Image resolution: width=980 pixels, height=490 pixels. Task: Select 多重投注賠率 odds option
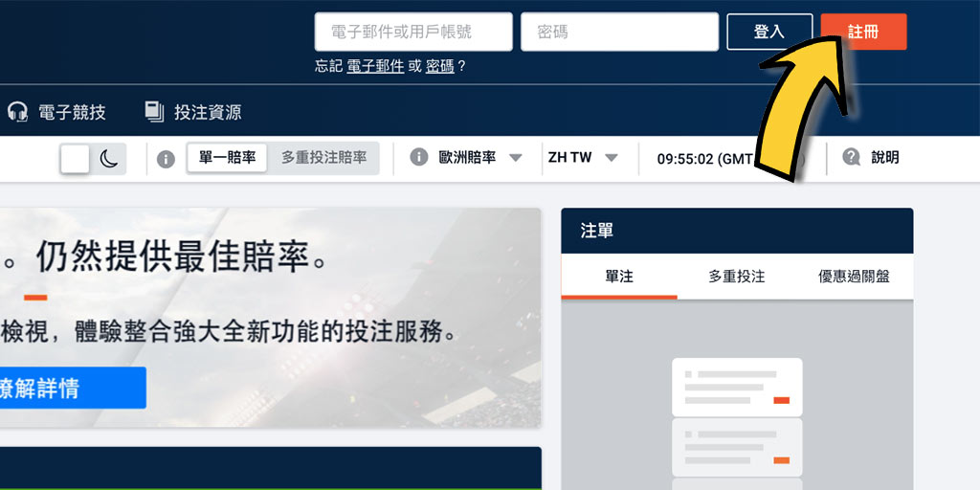click(x=323, y=158)
